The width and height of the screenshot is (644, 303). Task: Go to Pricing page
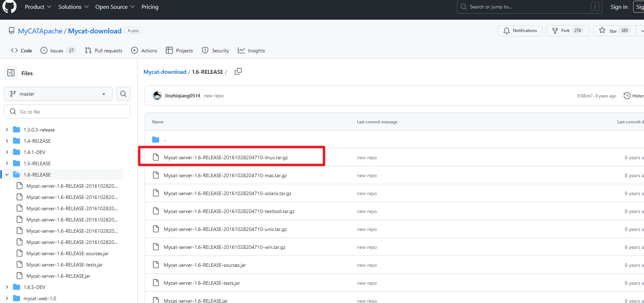click(x=150, y=7)
